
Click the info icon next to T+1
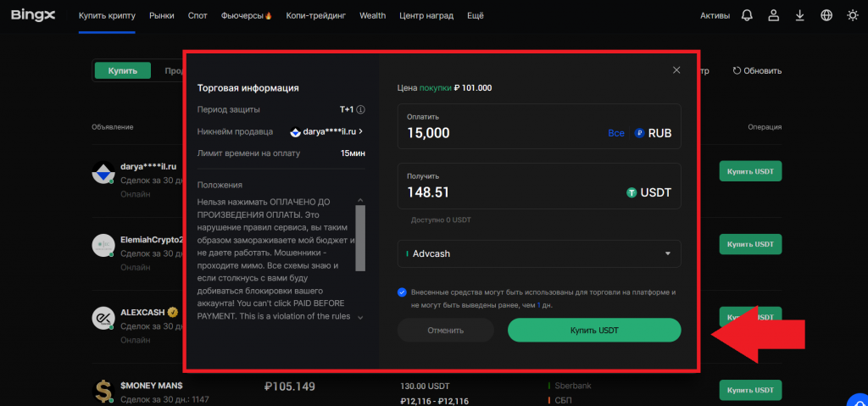361,109
